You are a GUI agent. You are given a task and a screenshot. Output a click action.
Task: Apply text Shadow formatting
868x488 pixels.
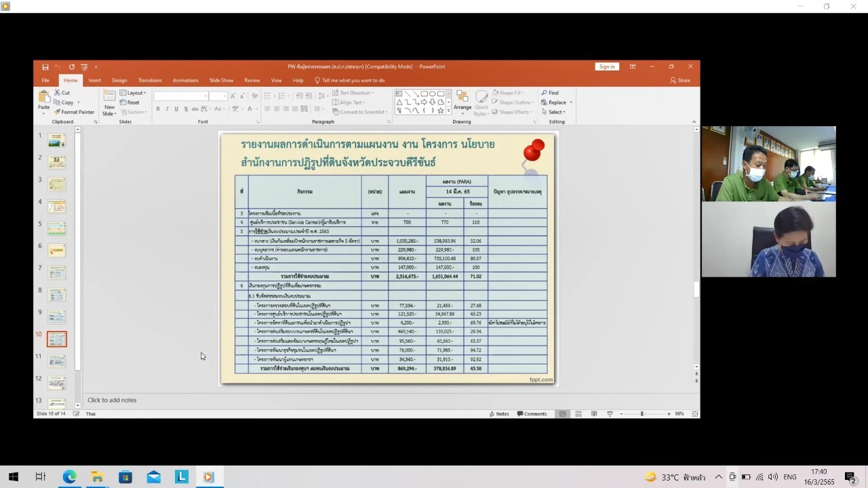185,108
